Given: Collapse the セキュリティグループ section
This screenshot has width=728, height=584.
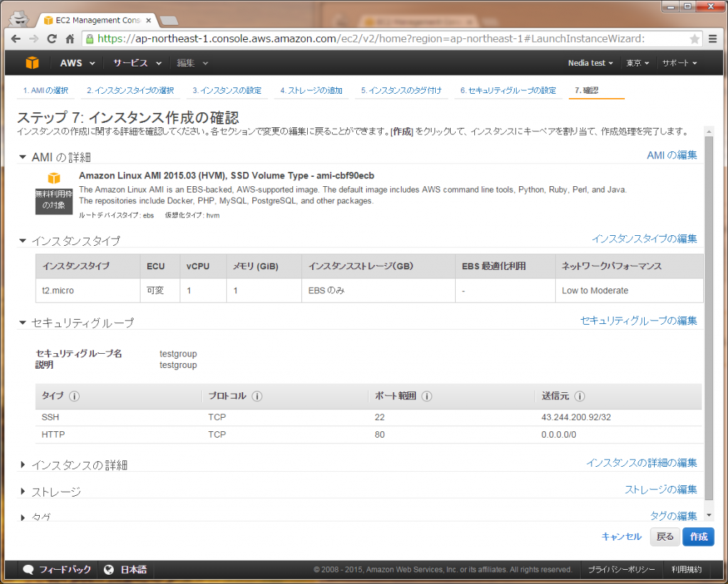Looking at the screenshot, I should click(x=22, y=323).
